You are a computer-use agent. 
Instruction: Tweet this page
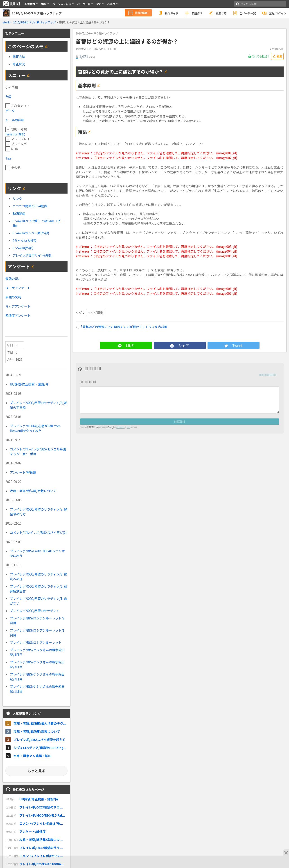pos(233,345)
